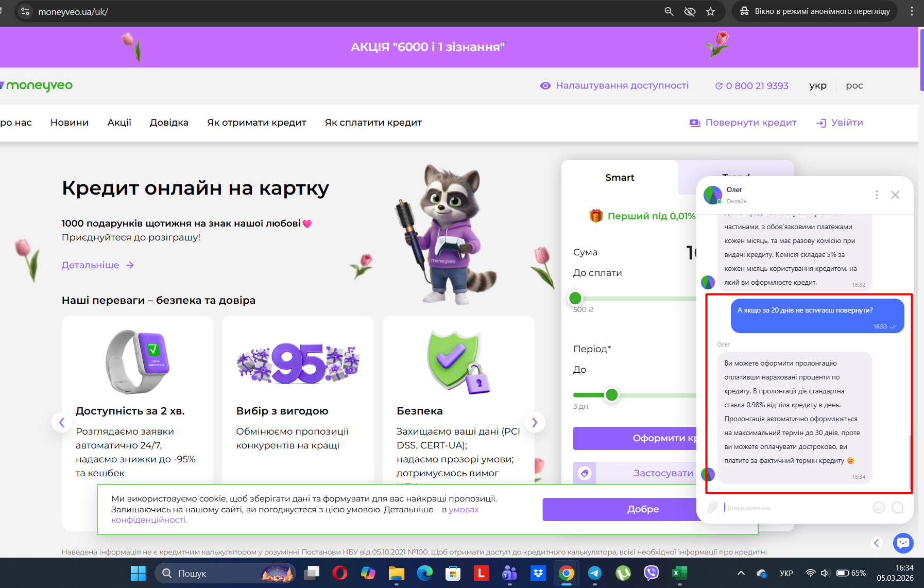Open uTorrent from the taskbar
924x588 pixels.
pos(623,573)
